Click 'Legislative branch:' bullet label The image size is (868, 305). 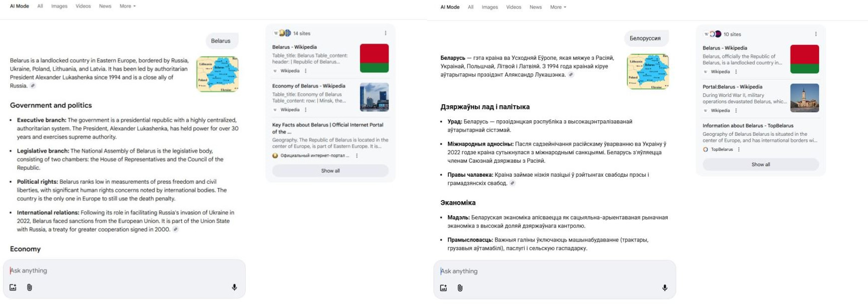click(x=43, y=151)
